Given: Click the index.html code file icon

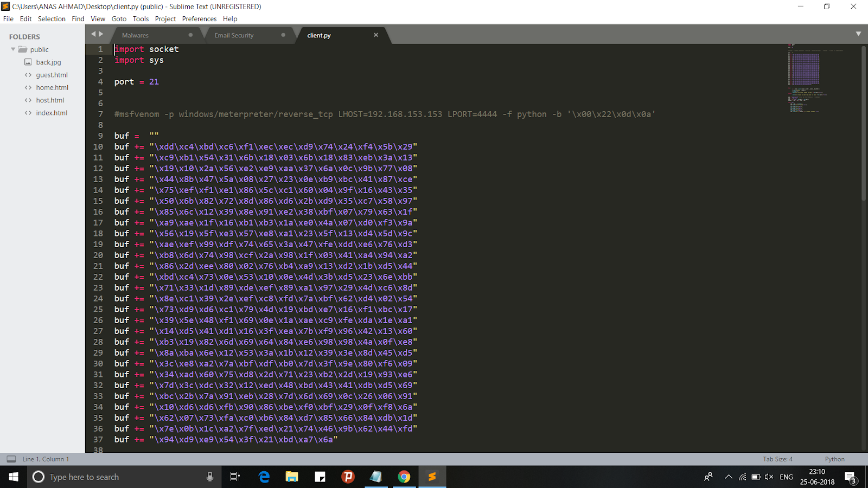Looking at the screenshot, I should click(x=28, y=113).
